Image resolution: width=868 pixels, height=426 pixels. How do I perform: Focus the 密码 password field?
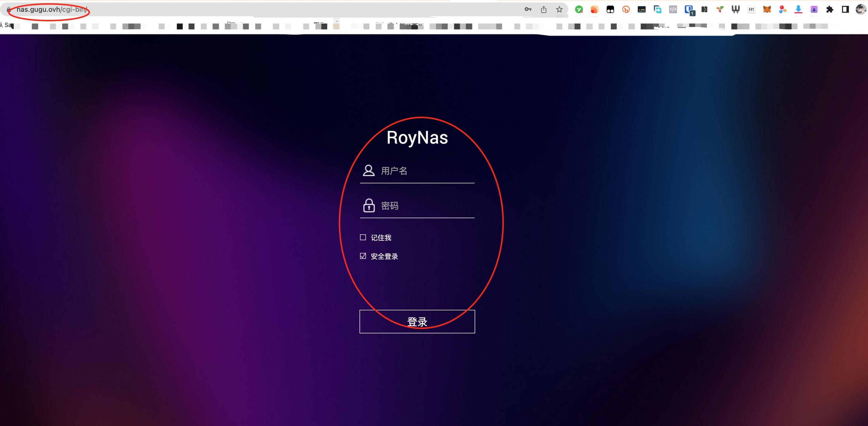click(x=426, y=206)
